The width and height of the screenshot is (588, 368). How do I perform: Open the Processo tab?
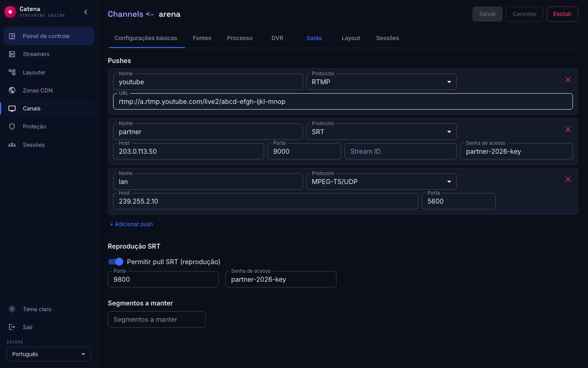click(240, 38)
